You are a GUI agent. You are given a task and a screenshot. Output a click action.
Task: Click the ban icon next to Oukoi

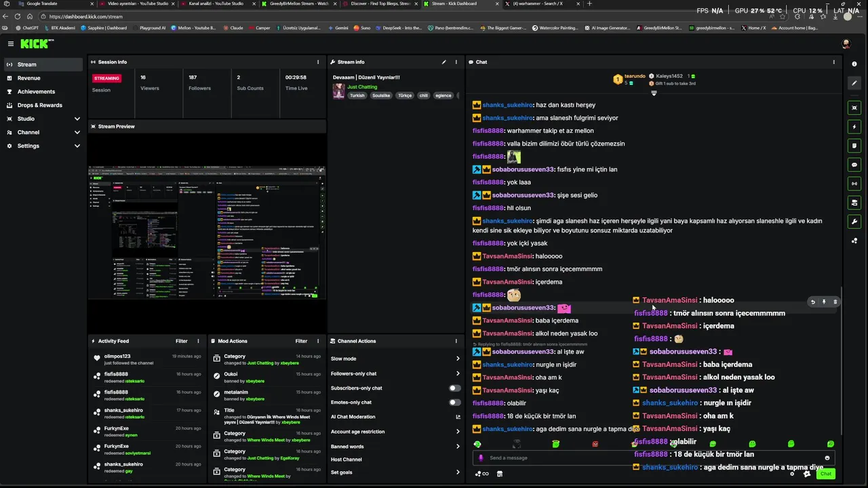pyautogui.click(x=216, y=376)
